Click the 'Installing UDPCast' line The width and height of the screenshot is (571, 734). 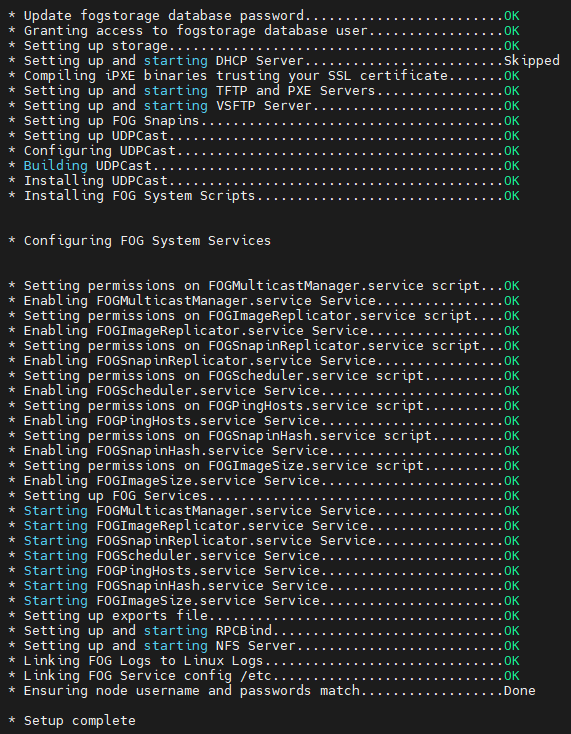[264, 181]
